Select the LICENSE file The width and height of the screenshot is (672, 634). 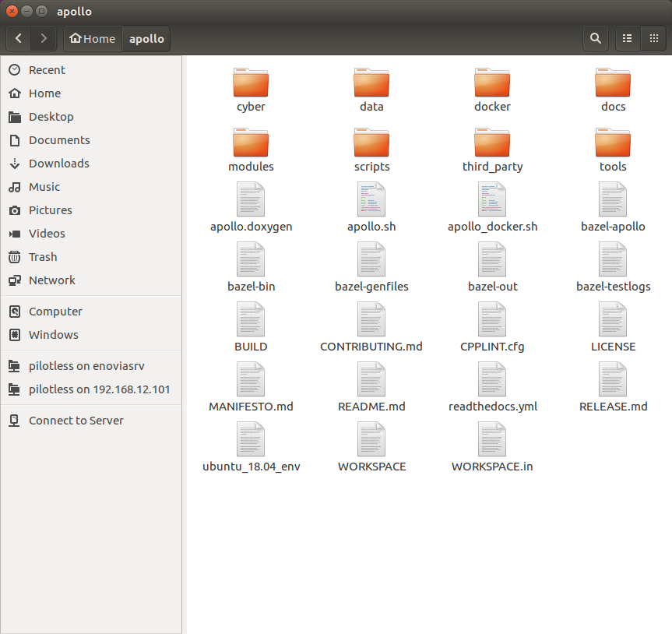click(613, 326)
